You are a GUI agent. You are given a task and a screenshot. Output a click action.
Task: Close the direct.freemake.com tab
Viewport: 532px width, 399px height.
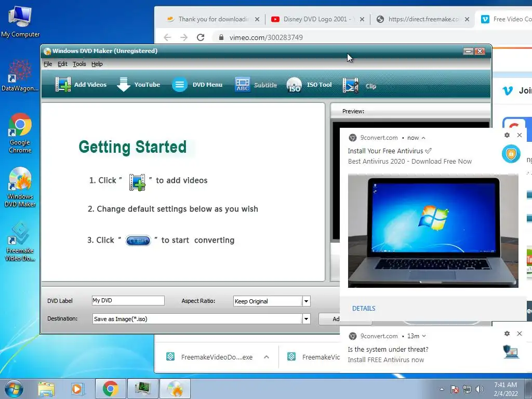pos(467,19)
